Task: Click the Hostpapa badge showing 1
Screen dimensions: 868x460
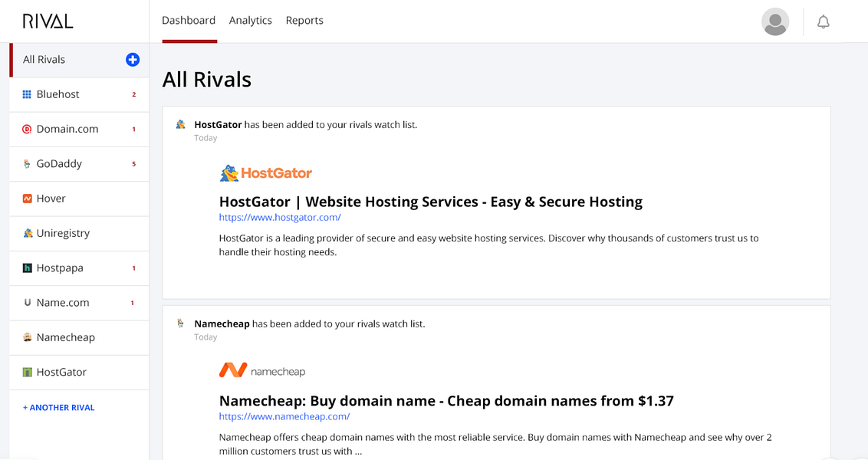Action: pos(134,268)
